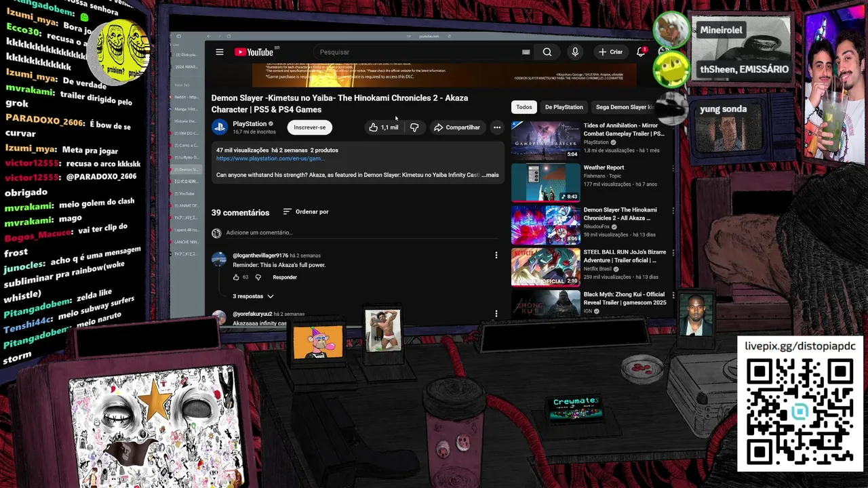The image size is (868, 488).
Task: Open the YouTube hamburger guide menu
Action: [220, 52]
